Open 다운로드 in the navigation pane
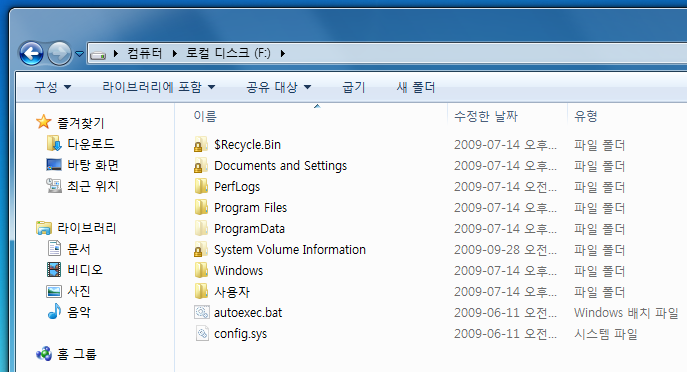687x372 pixels. 91,144
